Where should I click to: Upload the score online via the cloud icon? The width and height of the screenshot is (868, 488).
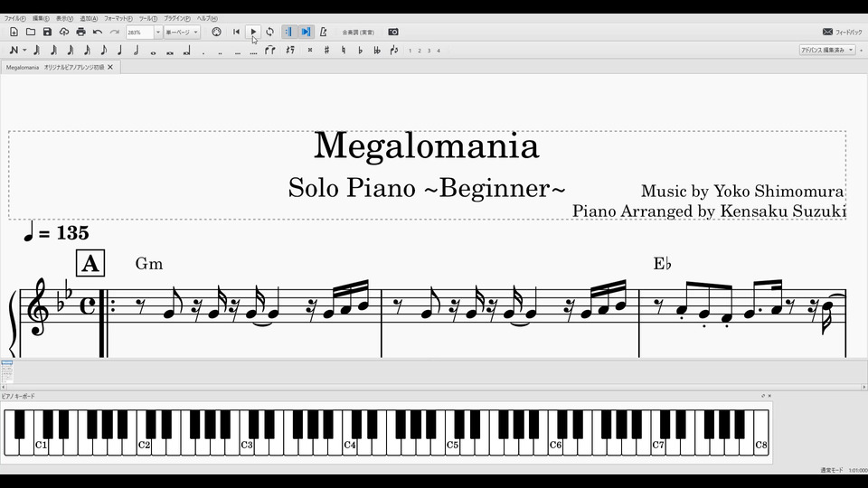click(x=64, y=33)
